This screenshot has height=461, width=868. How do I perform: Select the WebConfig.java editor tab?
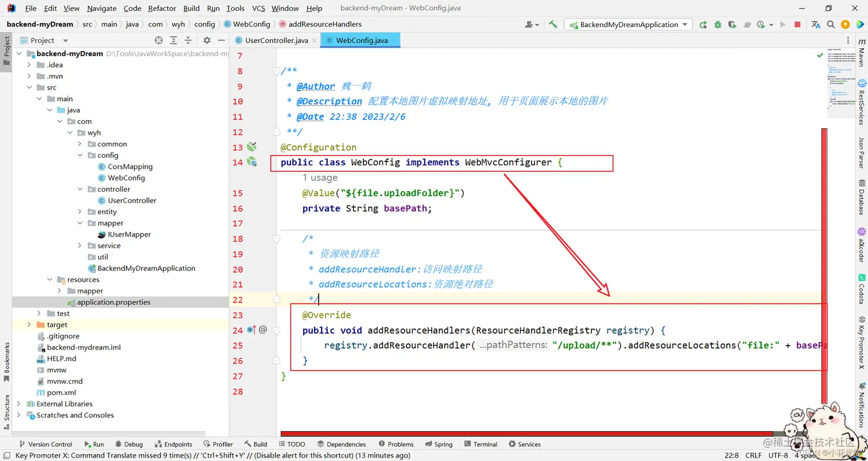click(x=361, y=40)
